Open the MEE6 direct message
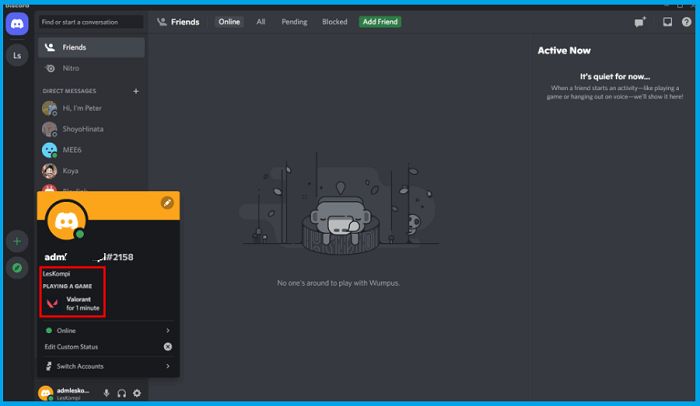Screen dimensions: 700x406 coord(72,150)
